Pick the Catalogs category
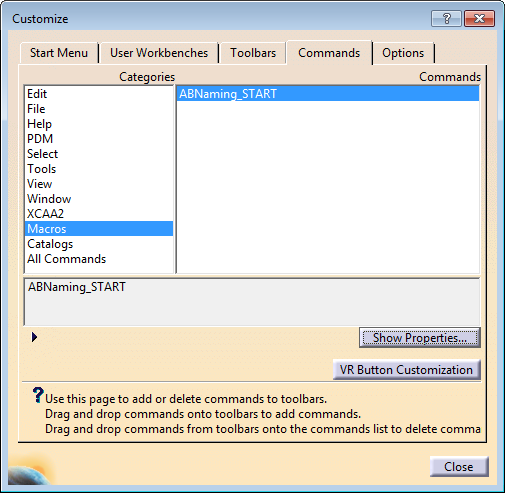Viewport: 505px width, 493px height. click(x=99, y=244)
